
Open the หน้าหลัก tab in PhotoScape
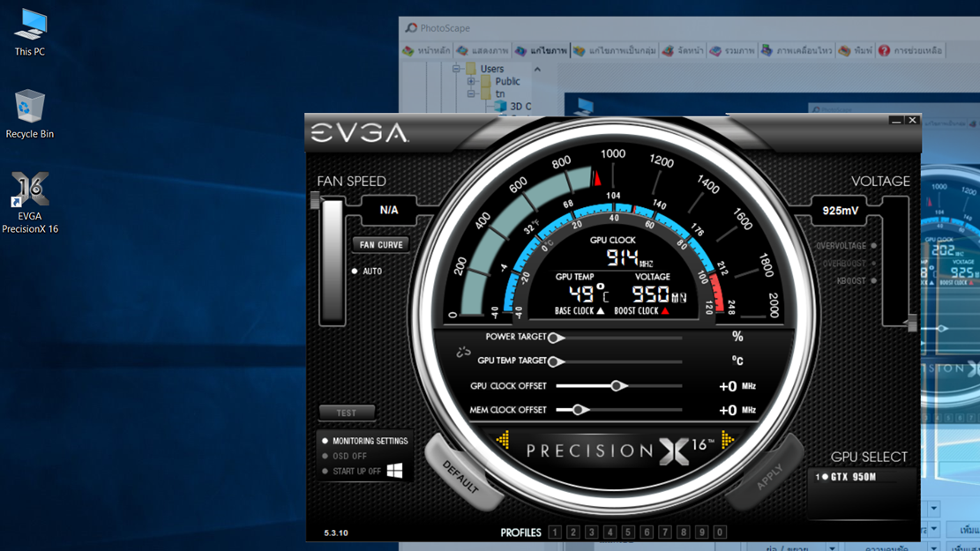tap(426, 50)
